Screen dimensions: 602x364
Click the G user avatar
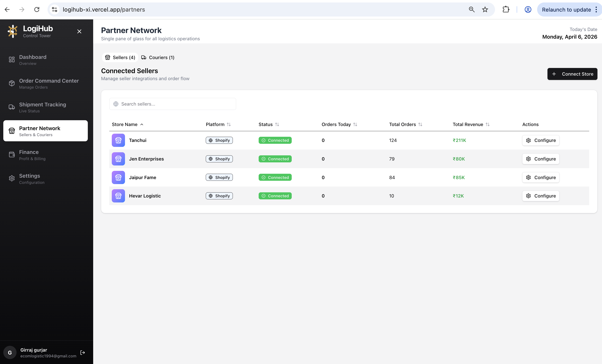(10, 352)
